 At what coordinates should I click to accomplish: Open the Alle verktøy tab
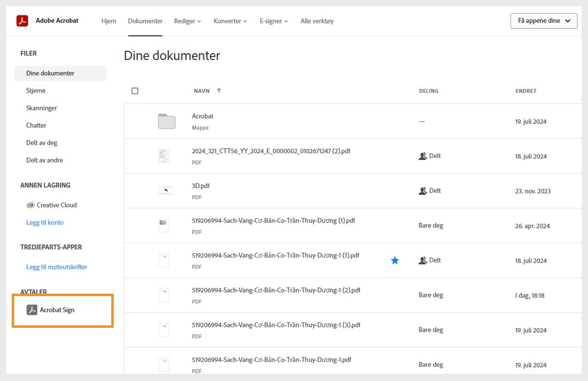tap(317, 21)
